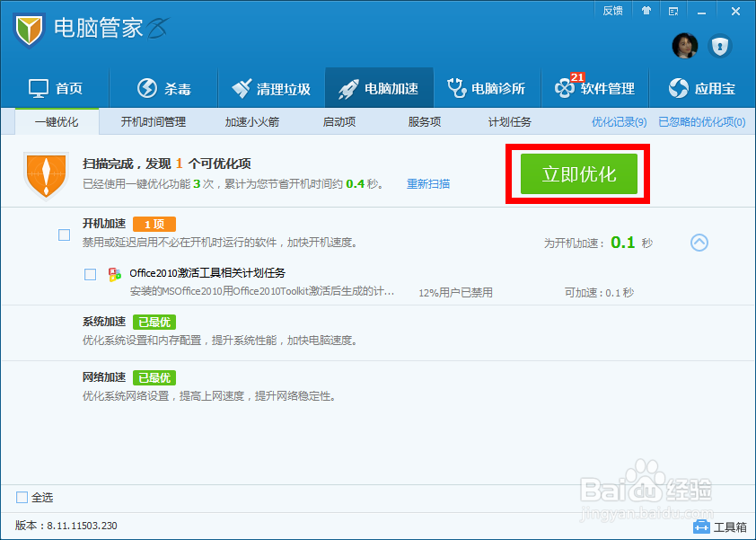Viewport: 756px width, 540px height.
Task: Select Office2010激活工具相关计划任务 title
Action: [207, 273]
